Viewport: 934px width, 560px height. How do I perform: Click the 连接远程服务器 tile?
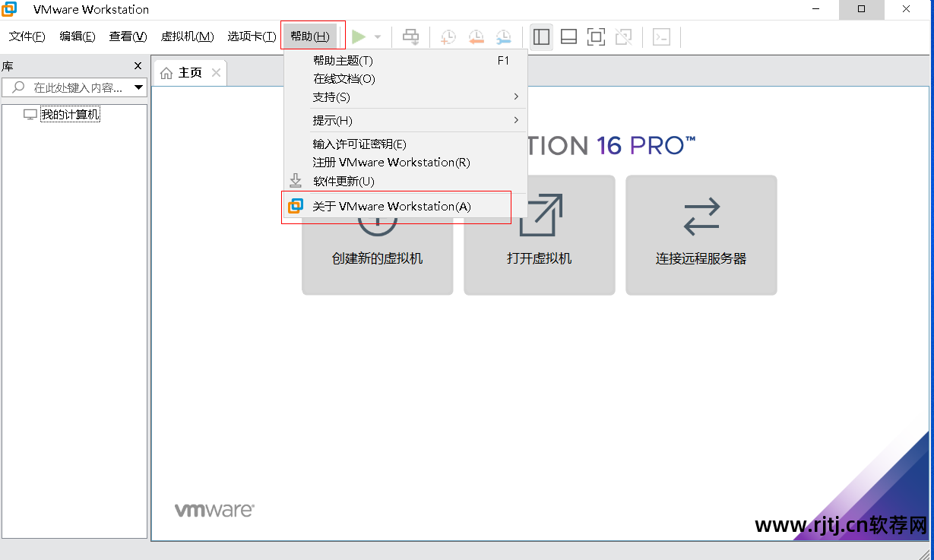coord(701,235)
